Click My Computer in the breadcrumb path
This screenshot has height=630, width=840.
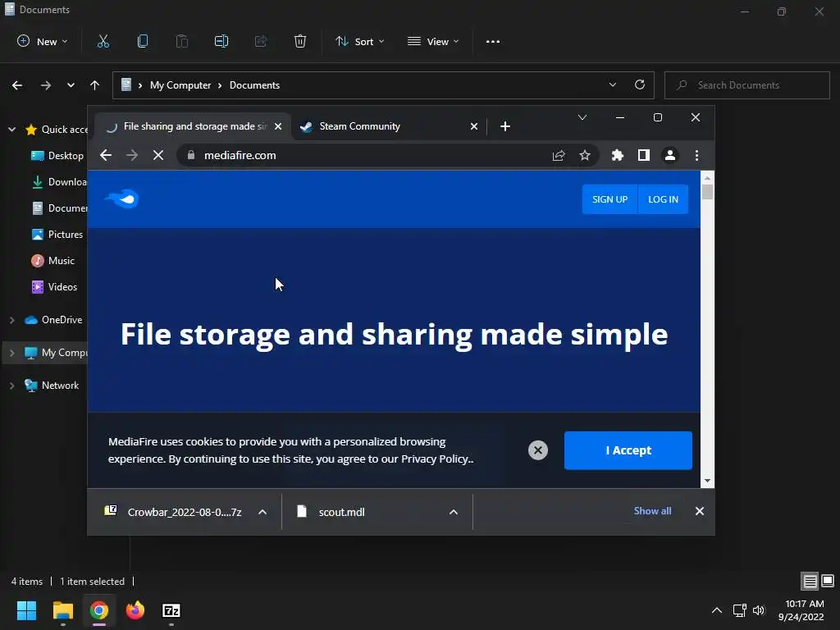pos(180,85)
